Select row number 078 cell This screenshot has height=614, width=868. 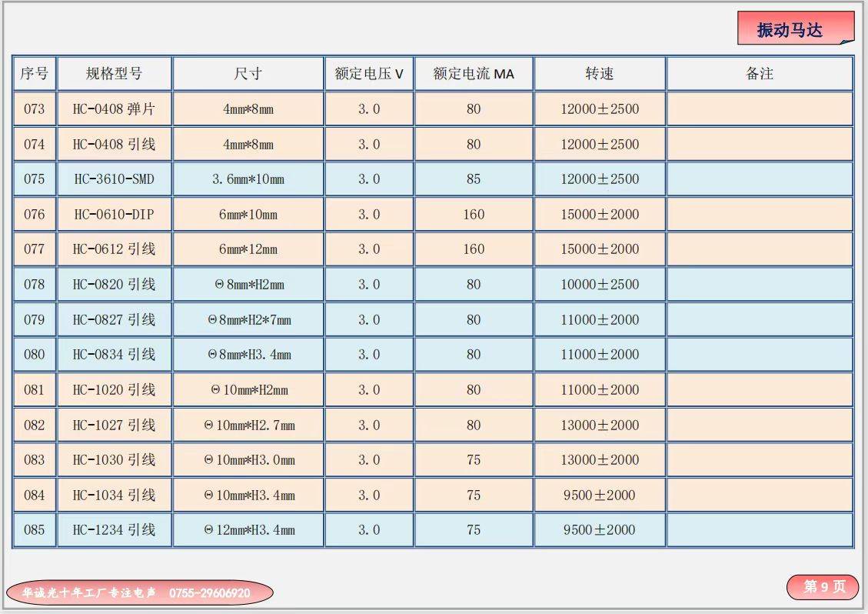pos(34,285)
